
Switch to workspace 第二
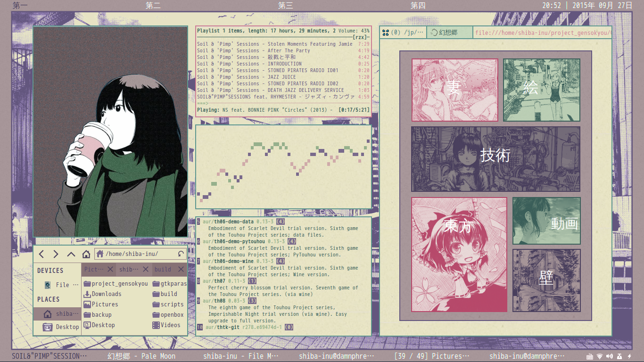pyautogui.click(x=153, y=5)
